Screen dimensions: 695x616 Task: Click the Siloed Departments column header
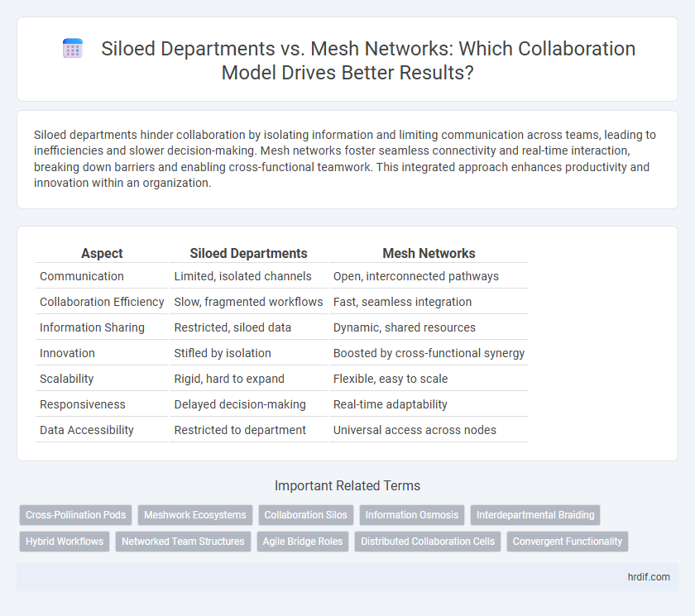click(x=249, y=253)
